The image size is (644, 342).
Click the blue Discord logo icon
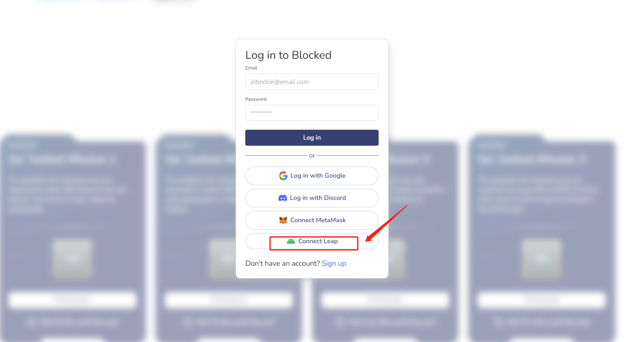pos(283,198)
